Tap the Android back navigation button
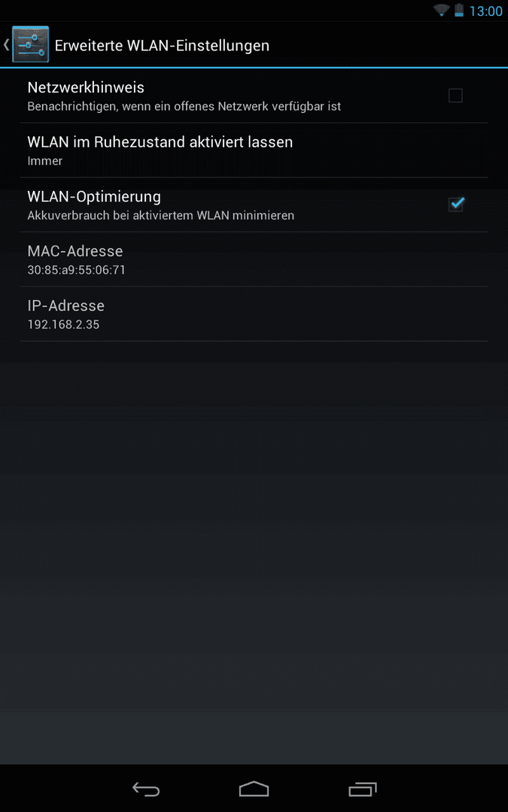This screenshot has width=508, height=812. click(146, 789)
